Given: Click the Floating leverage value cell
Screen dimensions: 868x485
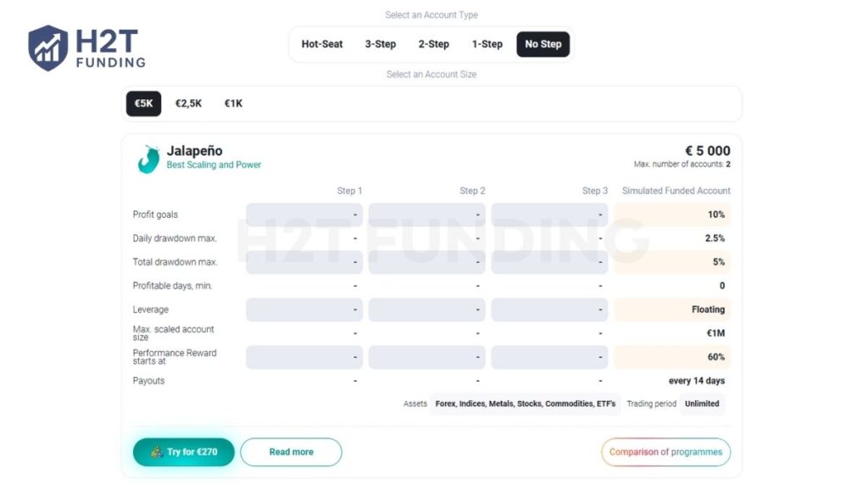Looking at the screenshot, I should click(672, 309).
